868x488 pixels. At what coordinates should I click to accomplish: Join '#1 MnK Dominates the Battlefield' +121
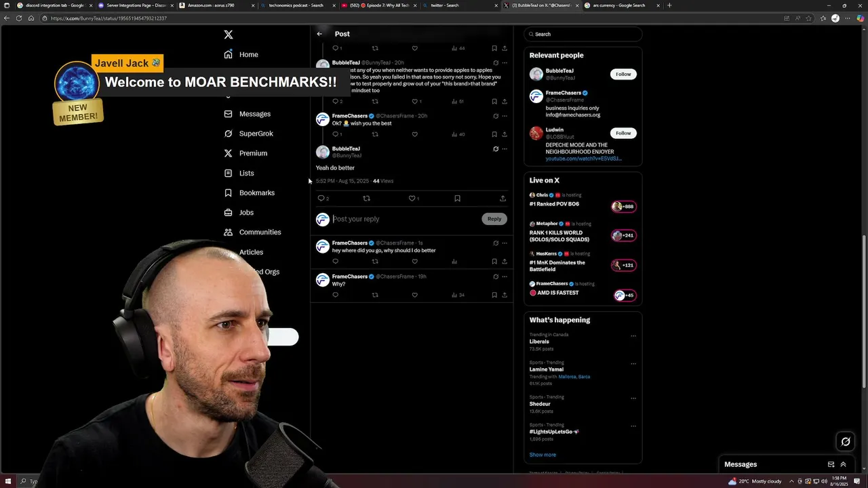(x=623, y=265)
